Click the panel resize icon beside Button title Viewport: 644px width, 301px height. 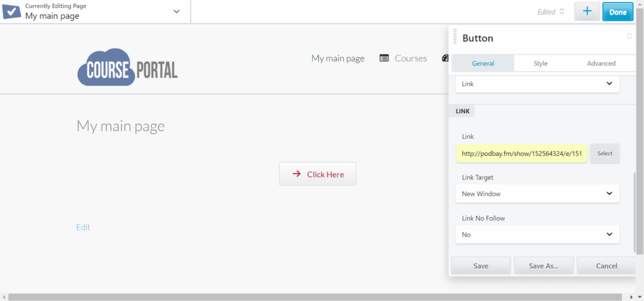[x=629, y=36]
